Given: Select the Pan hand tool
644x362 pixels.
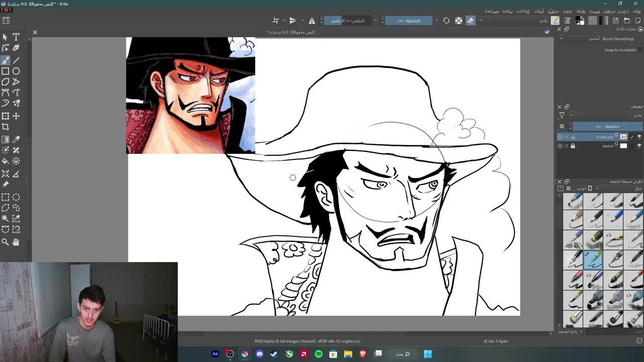Looking at the screenshot, I should click(16, 242).
